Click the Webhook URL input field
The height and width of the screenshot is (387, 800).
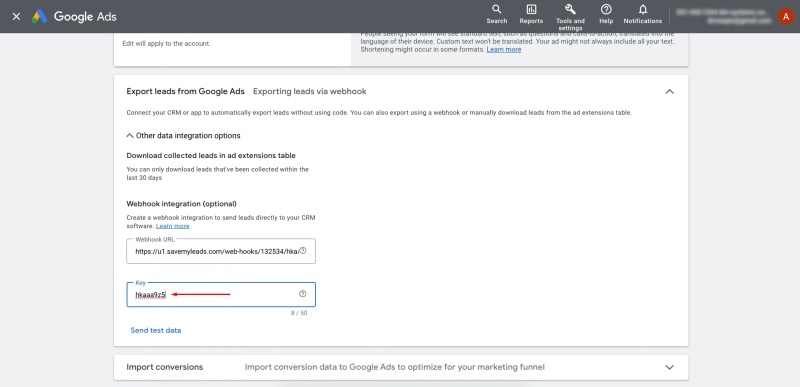(221, 251)
